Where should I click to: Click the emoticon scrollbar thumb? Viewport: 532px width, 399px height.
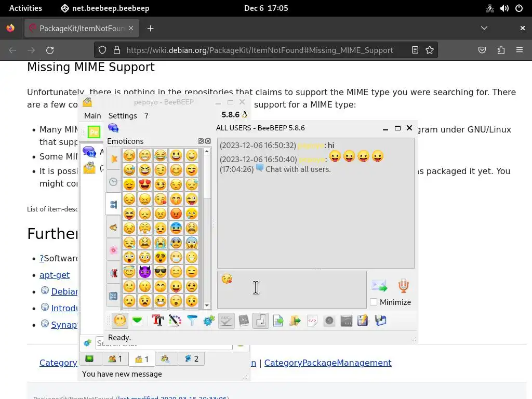[207, 177]
